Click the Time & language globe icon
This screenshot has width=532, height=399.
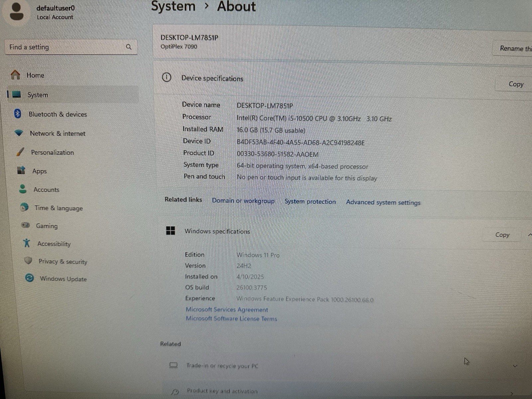coord(24,207)
